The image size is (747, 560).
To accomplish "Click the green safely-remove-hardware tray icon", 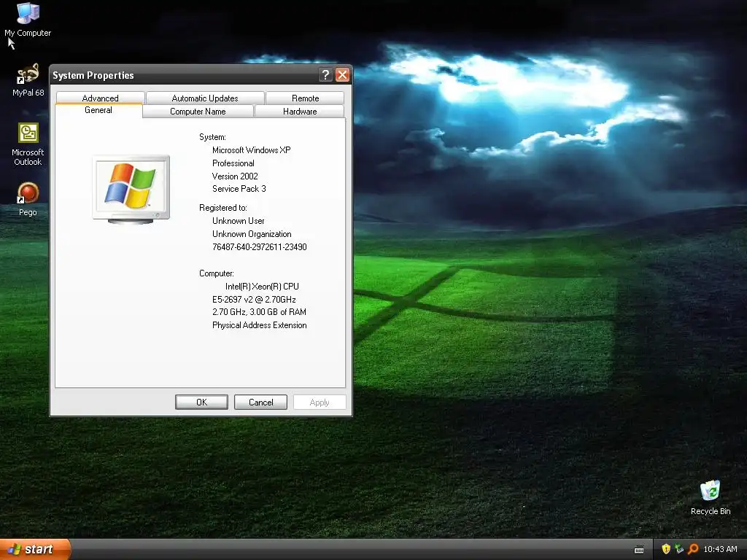I will [x=679, y=549].
